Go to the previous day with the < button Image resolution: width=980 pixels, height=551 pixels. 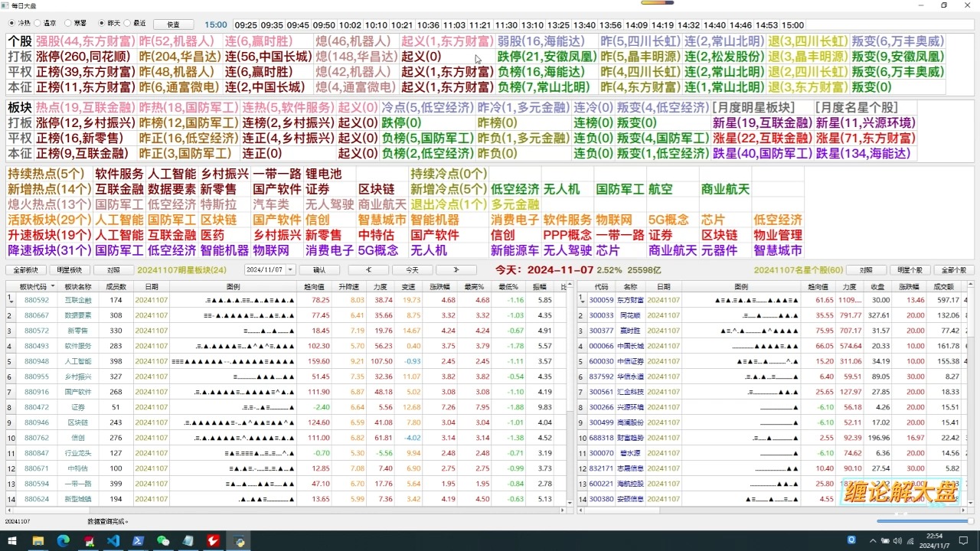(368, 270)
